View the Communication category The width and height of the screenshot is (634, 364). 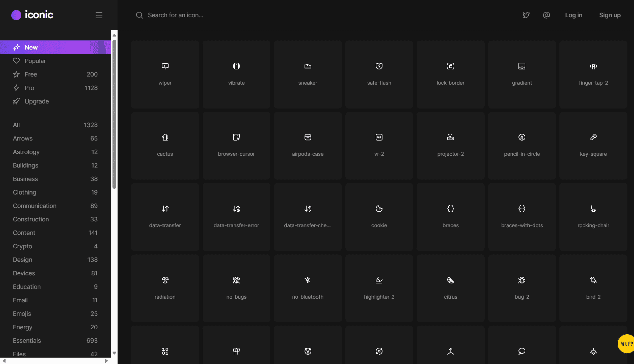55,206
